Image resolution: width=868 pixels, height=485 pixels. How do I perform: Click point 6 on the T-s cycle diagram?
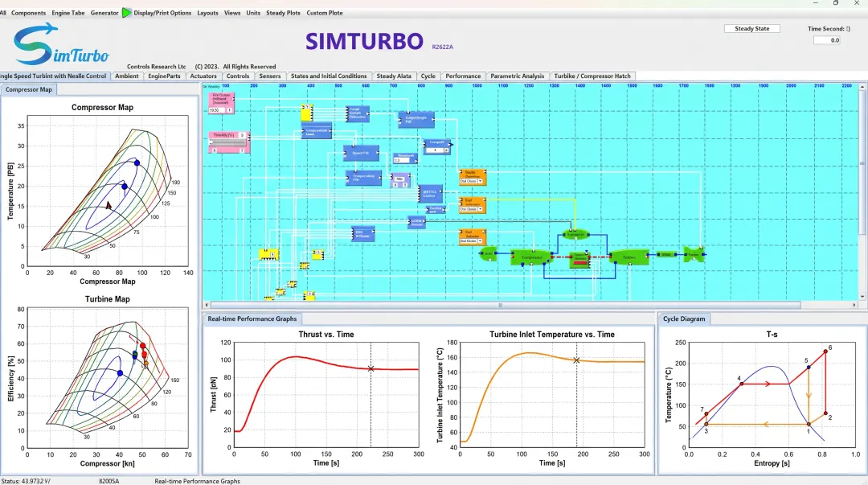point(825,351)
